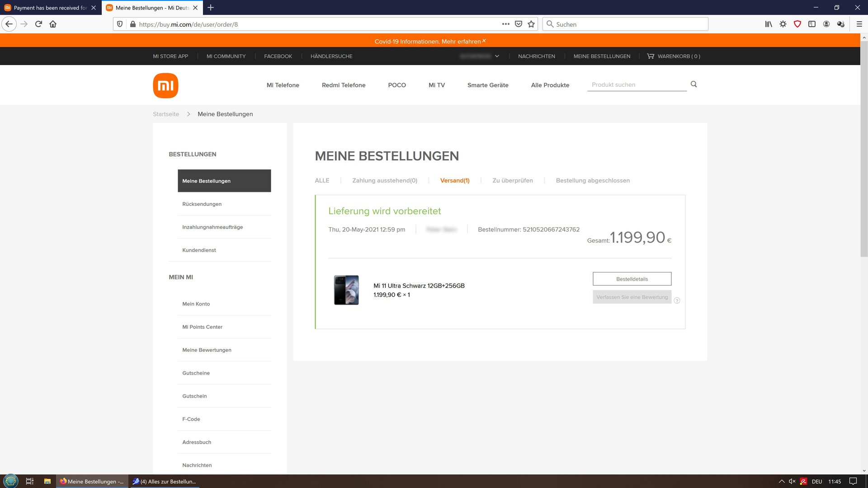Click the browser forward arrow button

click(24, 24)
